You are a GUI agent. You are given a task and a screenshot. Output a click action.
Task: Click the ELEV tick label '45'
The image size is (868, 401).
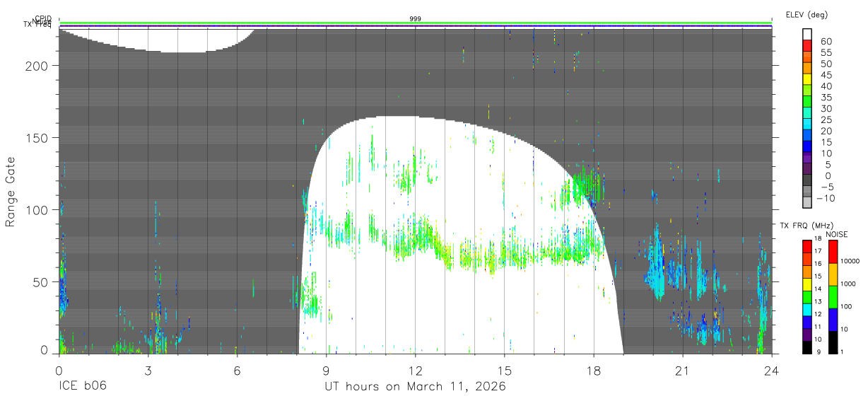826,75
